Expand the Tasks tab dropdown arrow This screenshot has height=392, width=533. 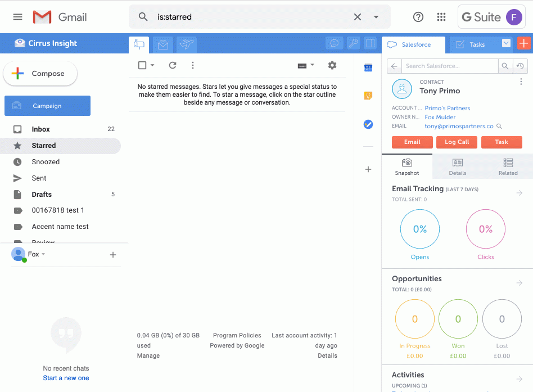click(x=506, y=43)
